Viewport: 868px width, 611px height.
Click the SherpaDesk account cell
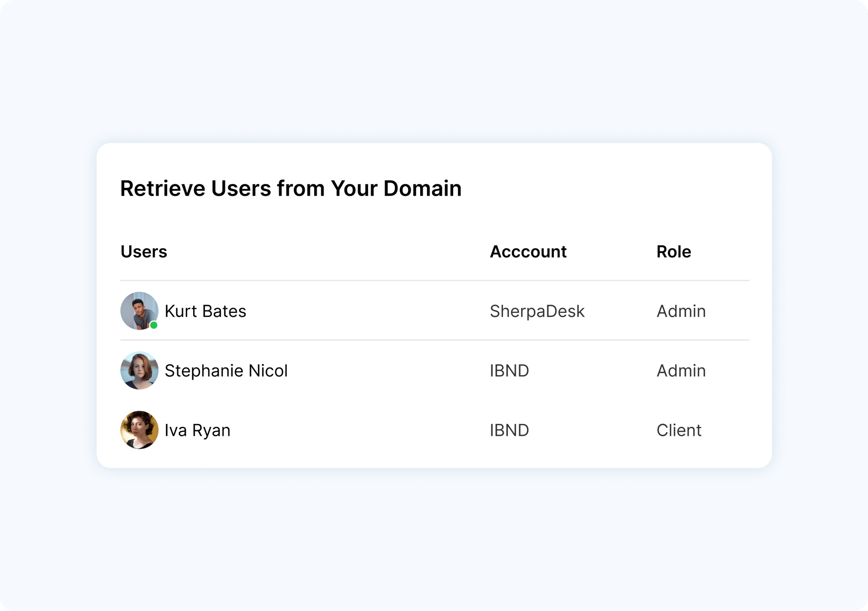point(537,311)
